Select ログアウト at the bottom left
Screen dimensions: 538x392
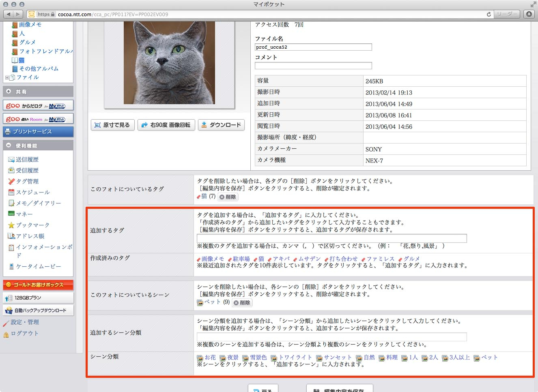tap(24, 333)
